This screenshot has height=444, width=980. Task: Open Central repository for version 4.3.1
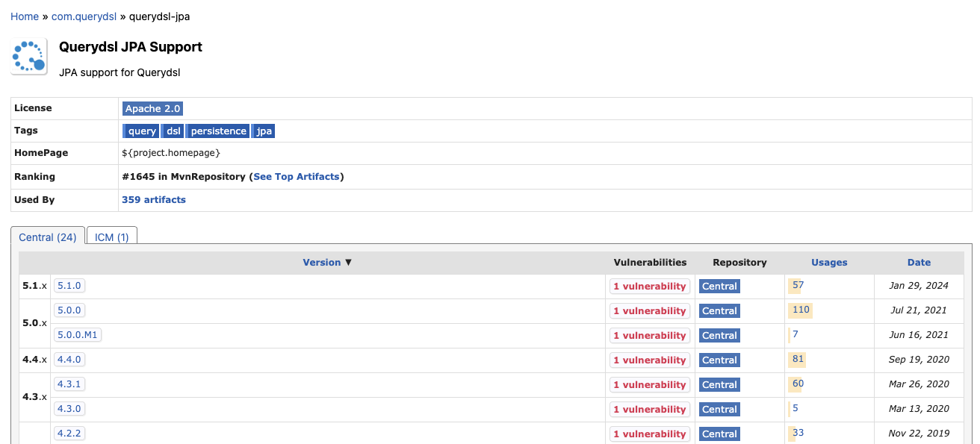click(x=719, y=385)
